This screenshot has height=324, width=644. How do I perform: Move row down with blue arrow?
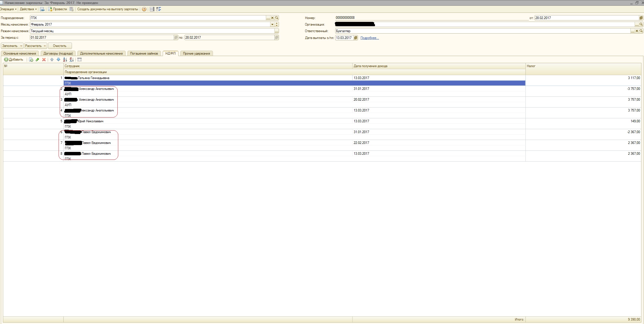[58, 59]
